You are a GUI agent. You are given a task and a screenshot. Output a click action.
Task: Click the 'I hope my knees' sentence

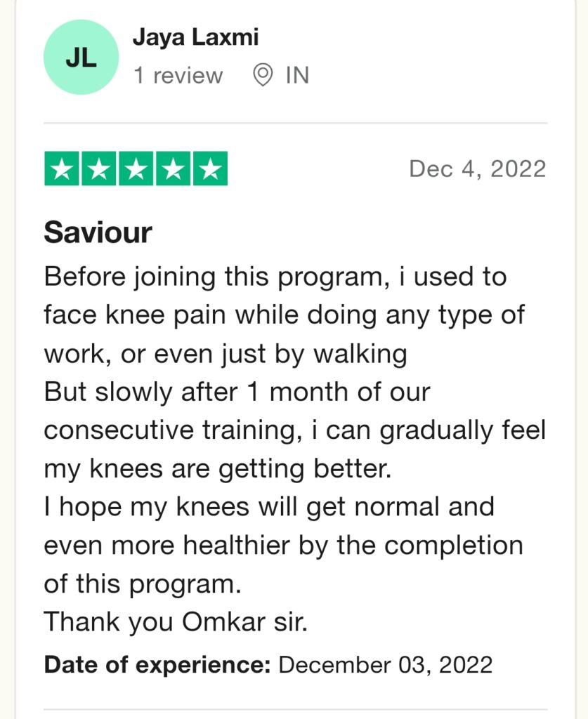point(283,546)
